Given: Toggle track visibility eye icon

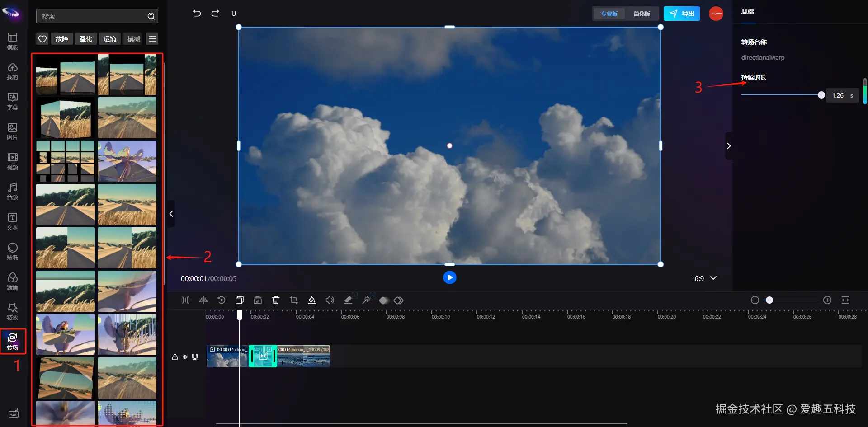Looking at the screenshot, I should click(185, 357).
